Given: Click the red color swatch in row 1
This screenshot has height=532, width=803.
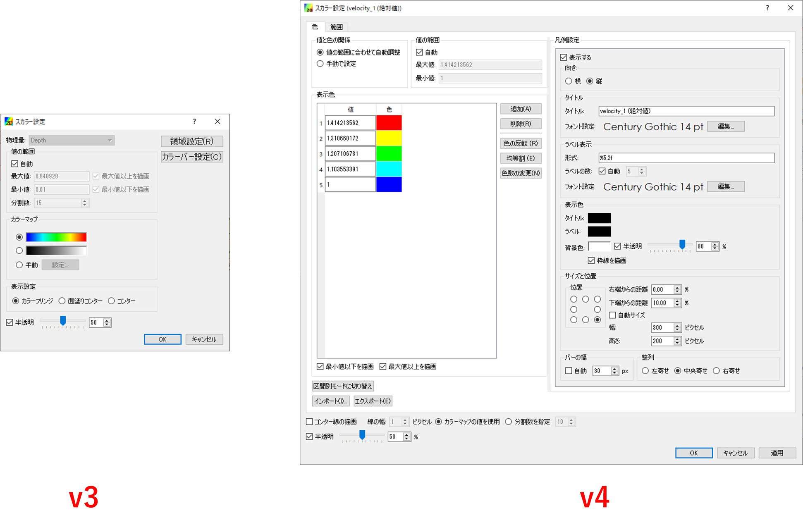Looking at the screenshot, I should pos(389,123).
